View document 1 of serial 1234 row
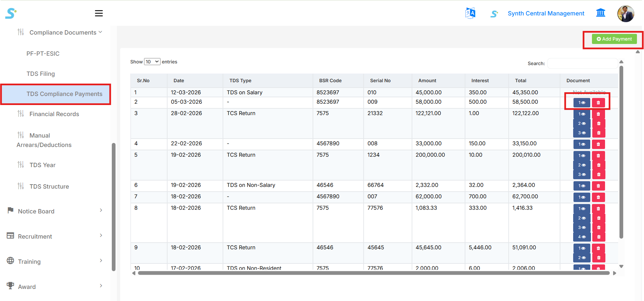The image size is (644, 301). (582, 156)
